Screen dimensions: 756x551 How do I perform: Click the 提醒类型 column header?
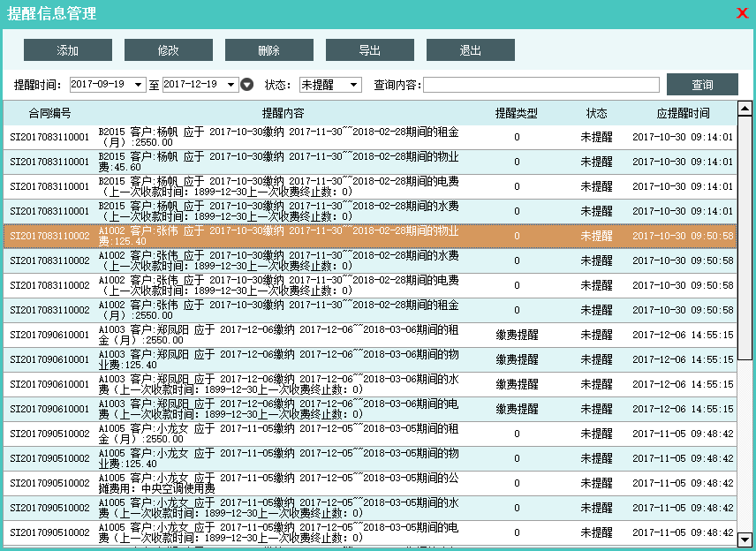tap(517, 113)
